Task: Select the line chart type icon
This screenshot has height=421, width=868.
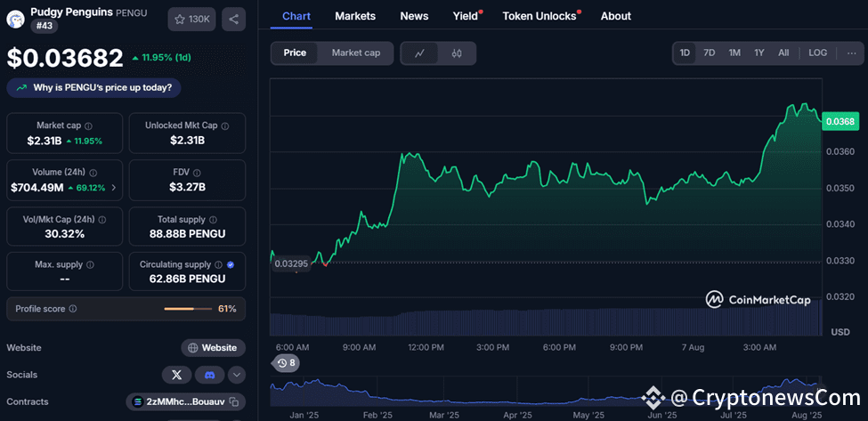Action: coord(419,53)
